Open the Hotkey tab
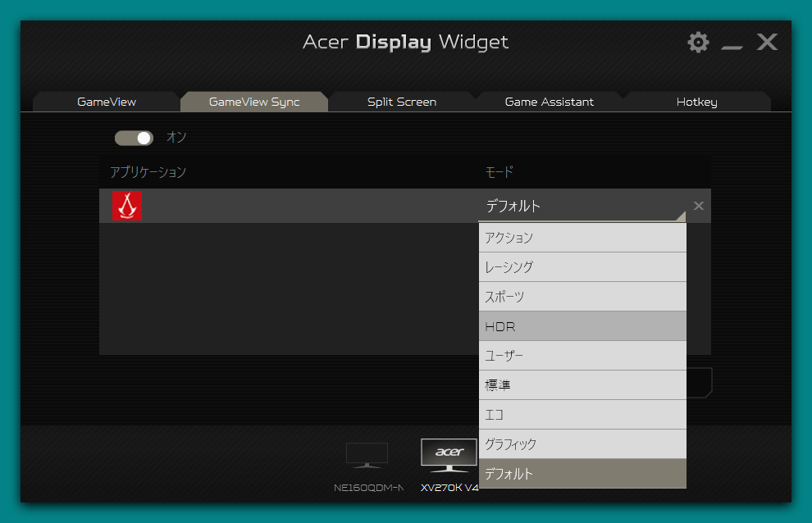This screenshot has height=523, width=812. point(696,102)
